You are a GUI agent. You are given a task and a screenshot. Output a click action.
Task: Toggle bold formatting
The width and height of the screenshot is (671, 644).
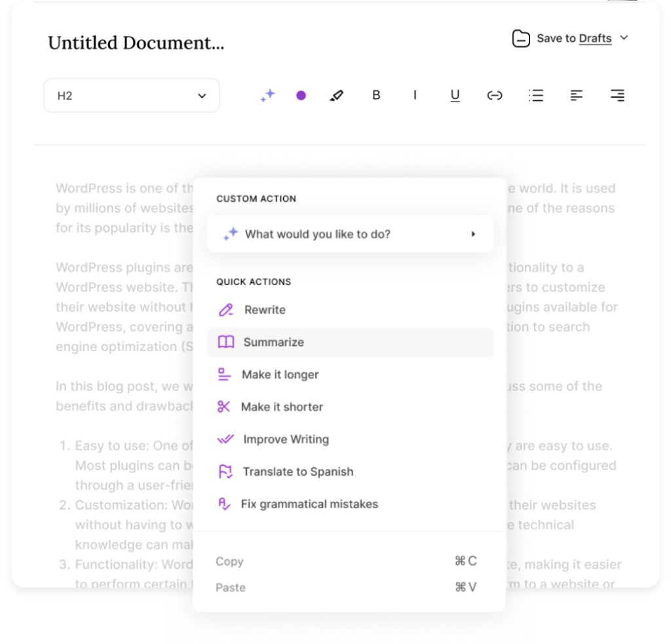click(376, 95)
